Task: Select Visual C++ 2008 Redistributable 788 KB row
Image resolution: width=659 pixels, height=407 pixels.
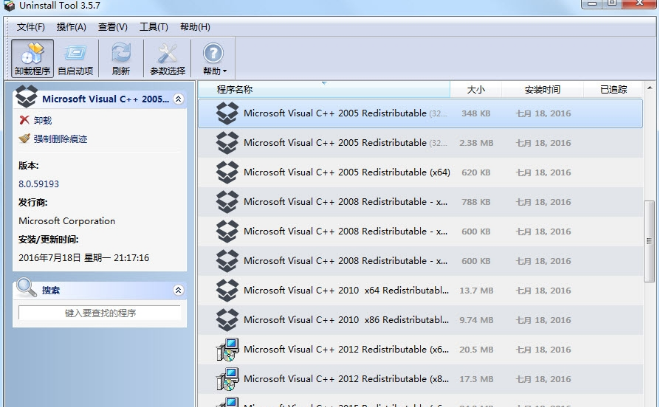Action: [x=420, y=202]
